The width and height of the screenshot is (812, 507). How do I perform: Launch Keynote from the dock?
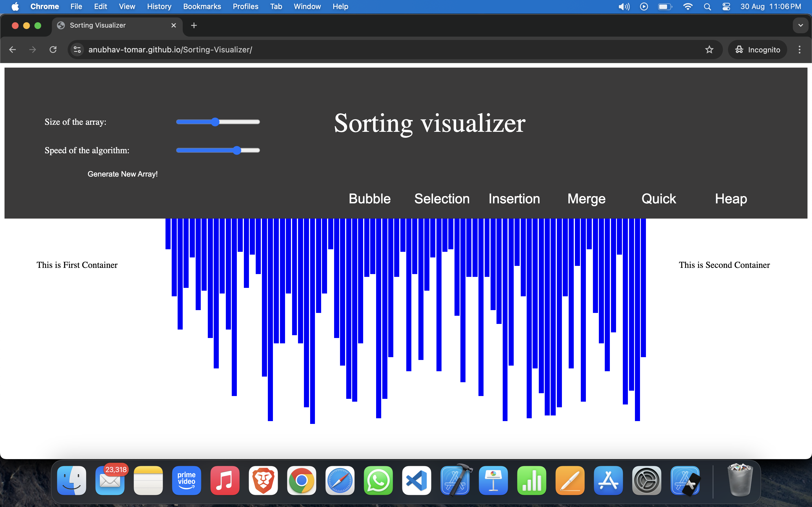[x=493, y=481]
